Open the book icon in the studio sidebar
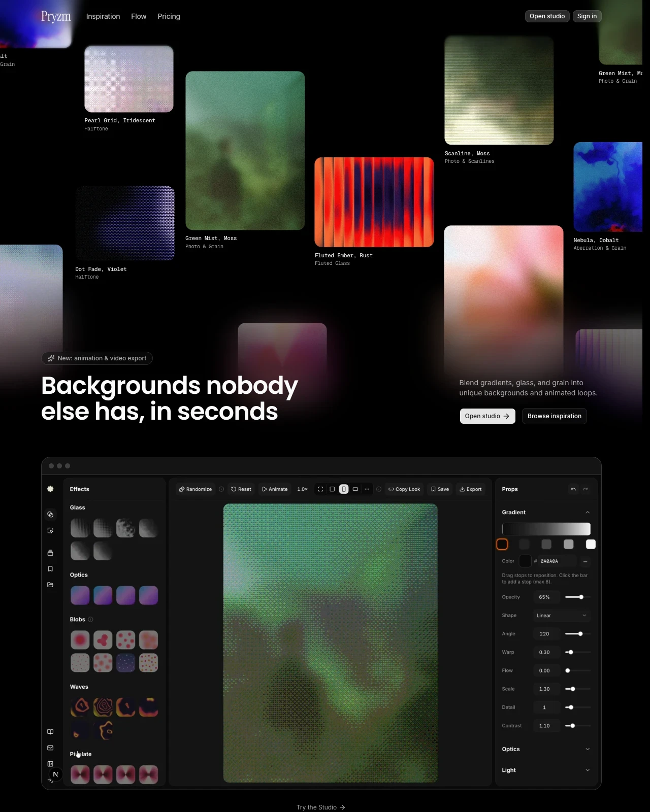 point(50,732)
